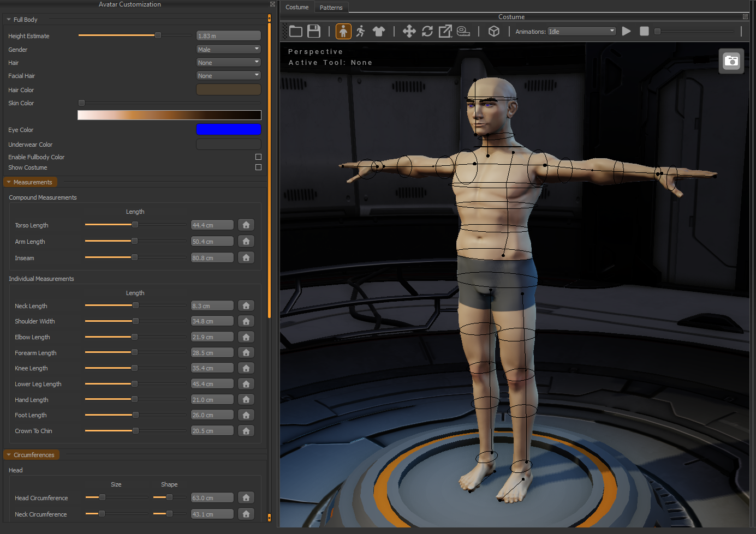The image size is (756, 534).
Task: Click the Hand Length 21.0 cm field
Action: [x=212, y=399]
